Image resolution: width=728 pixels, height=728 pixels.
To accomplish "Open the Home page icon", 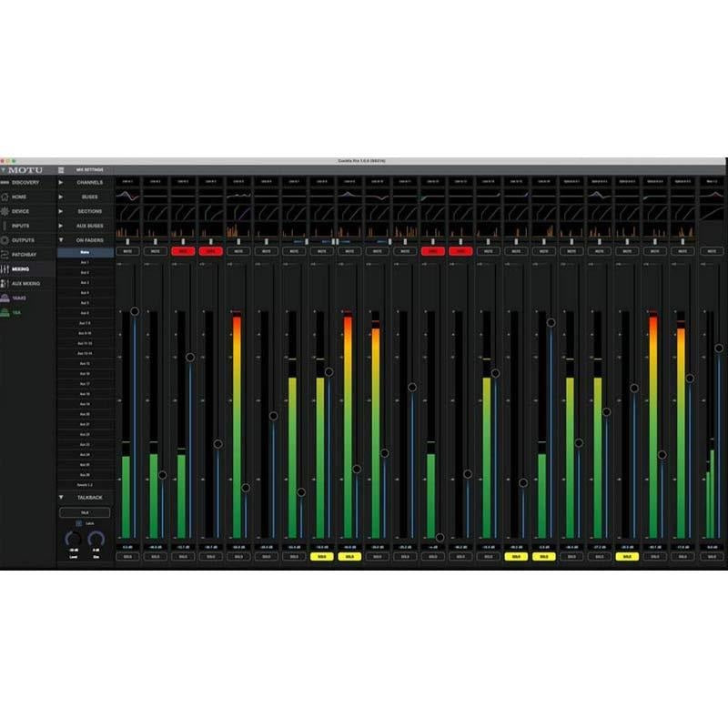I will click(5, 197).
